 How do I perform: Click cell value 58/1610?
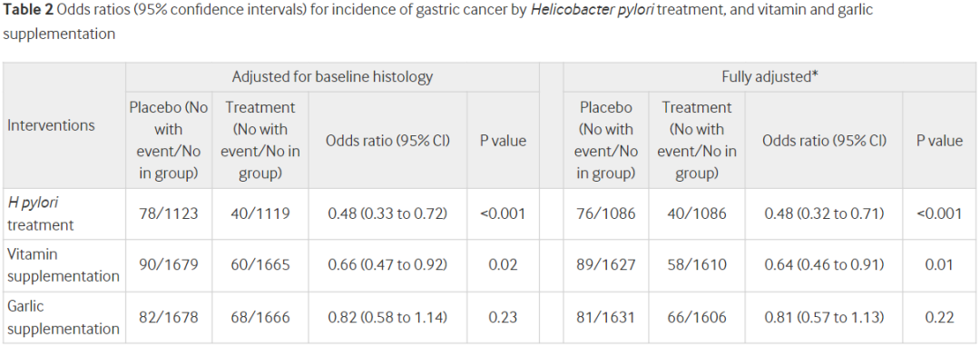[x=698, y=265]
